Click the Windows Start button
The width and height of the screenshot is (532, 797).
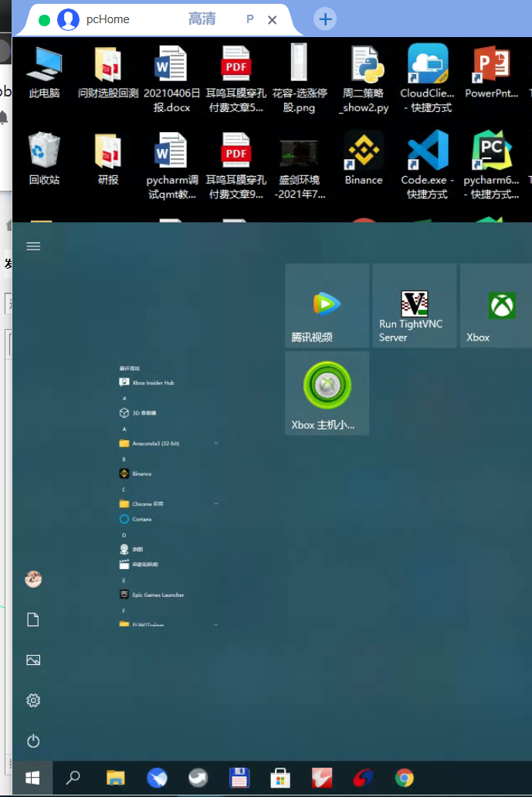pos(32,778)
